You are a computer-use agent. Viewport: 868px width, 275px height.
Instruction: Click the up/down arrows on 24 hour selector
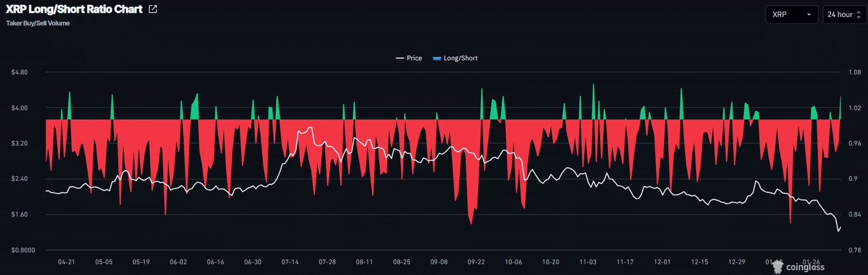click(858, 15)
